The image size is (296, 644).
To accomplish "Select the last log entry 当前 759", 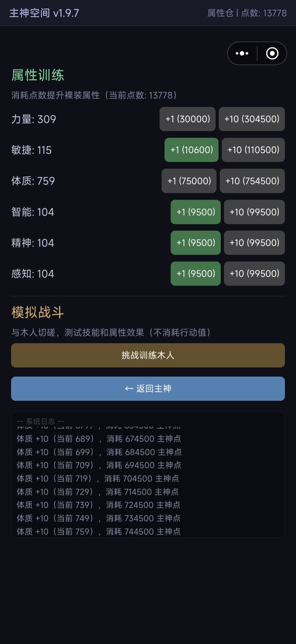I will [99, 531].
